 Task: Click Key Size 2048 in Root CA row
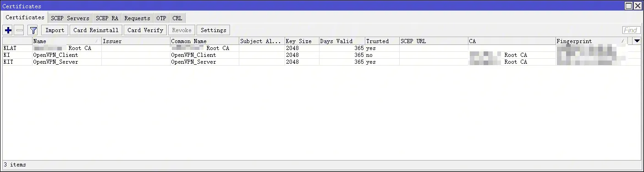[302, 48]
